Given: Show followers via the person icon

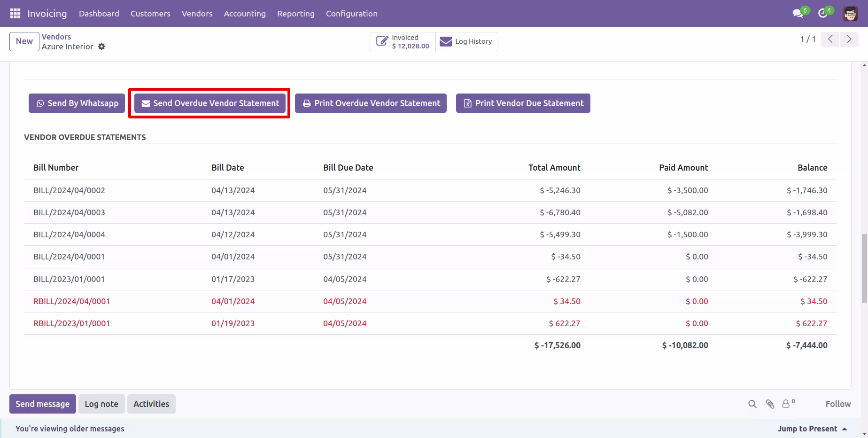Looking at the screenshot, I should point(788,403).
